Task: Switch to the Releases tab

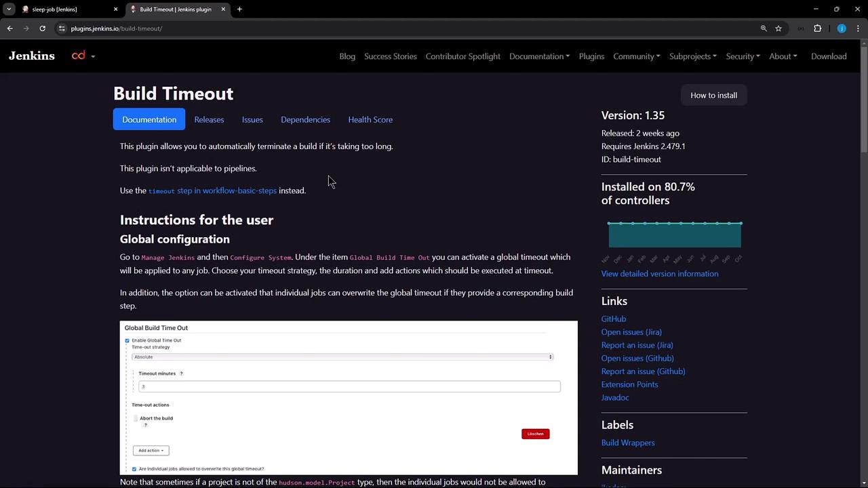Action: click(209, 119)
